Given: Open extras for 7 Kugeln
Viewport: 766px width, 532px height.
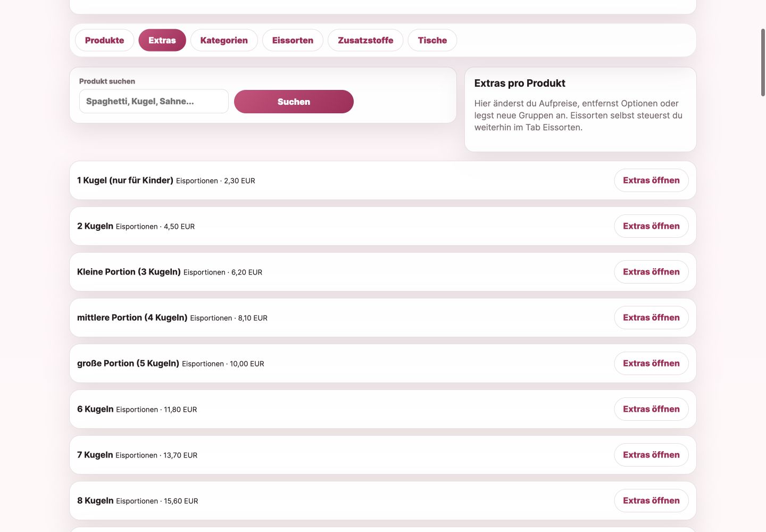Looking at the screenshot, I should pyautogui.click(x=651, y=455).
